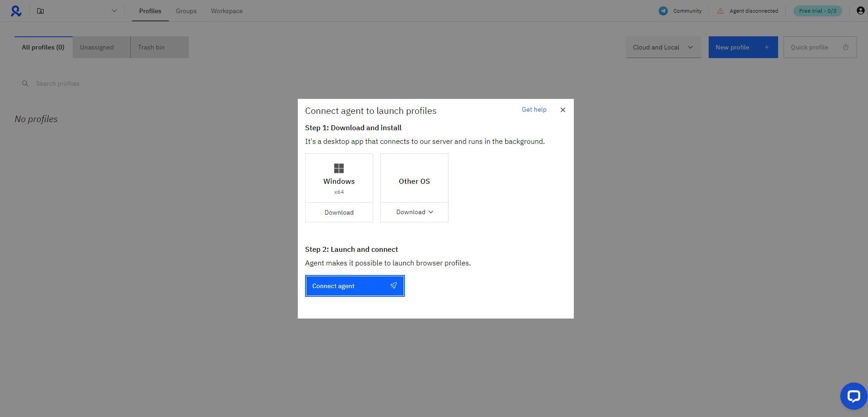Click the Agent disconnected warning icon
Viewport: 868px width, 417px height.
point(720,11)
